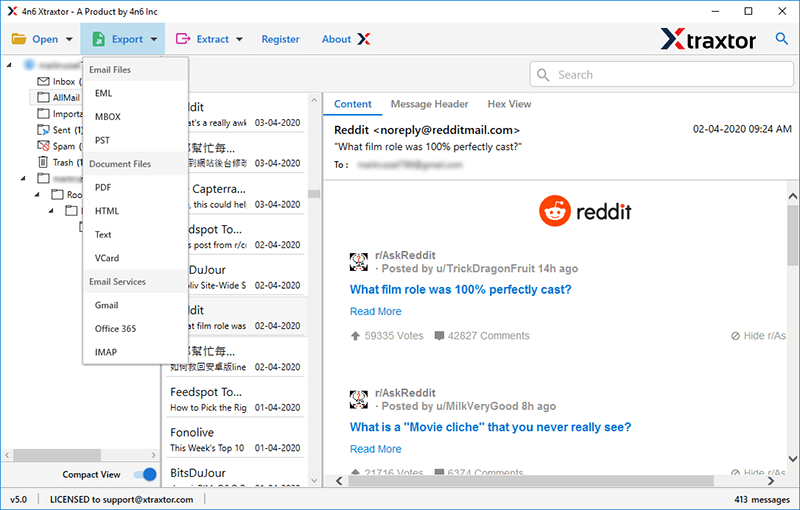Screen dimensions: 800x510
Task: Choose VCard export format
Action: pos(135,258)
